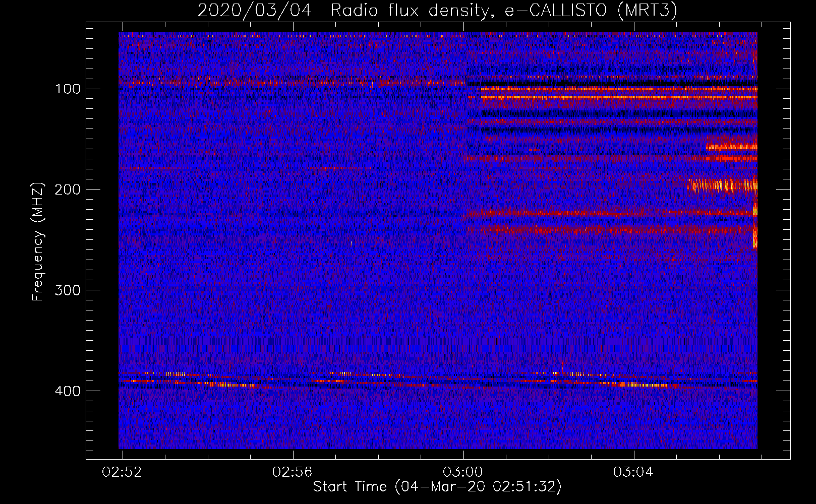Click the plot title 'Radio flux density, e-CALLISTO (MRT3)'
816x504 pixels.
coord(504,10)
